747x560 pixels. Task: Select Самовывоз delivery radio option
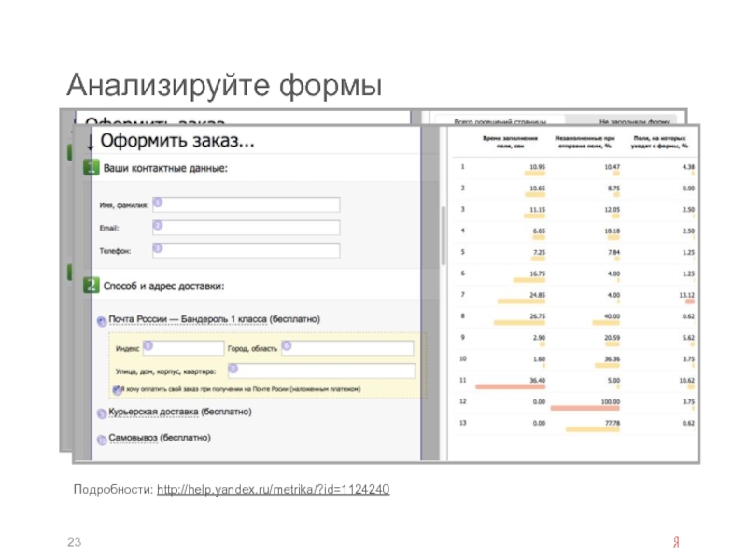102,440
